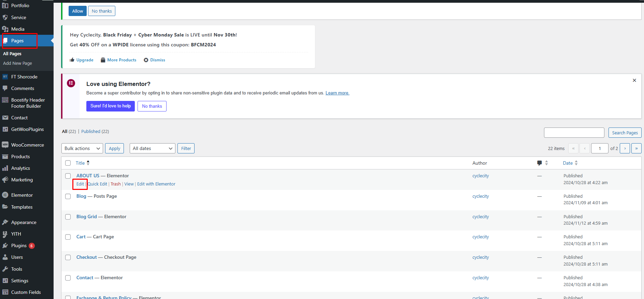Open the Learn more link
The image size is (644, 299).
point(337,93)
